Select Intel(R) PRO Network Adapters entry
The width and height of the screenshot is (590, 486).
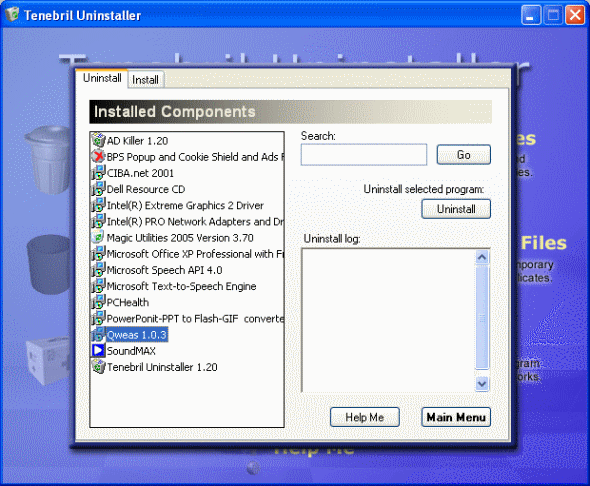(195, 222)
